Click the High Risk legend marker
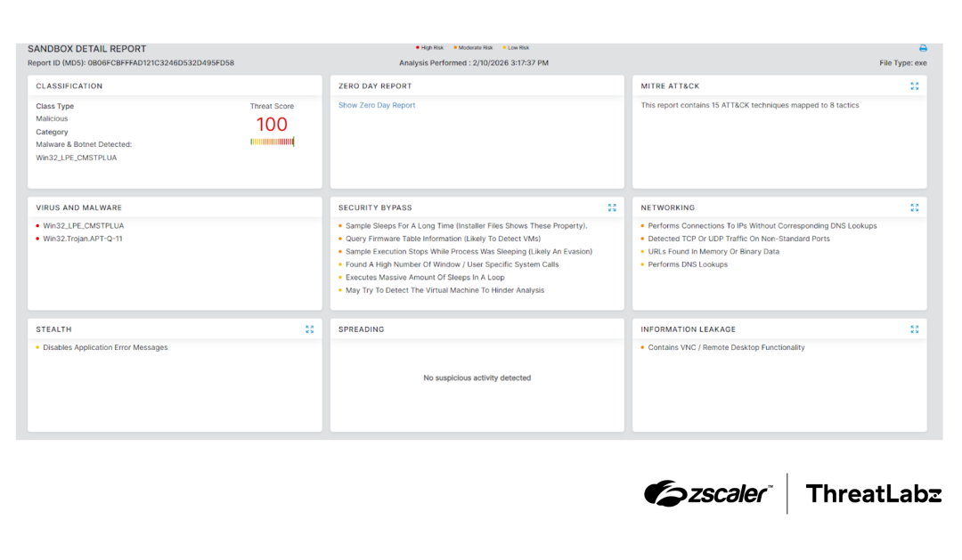Image resolution: width=962 pixels, height=560 pixels. pyautogui.click(x=417, y=47)
